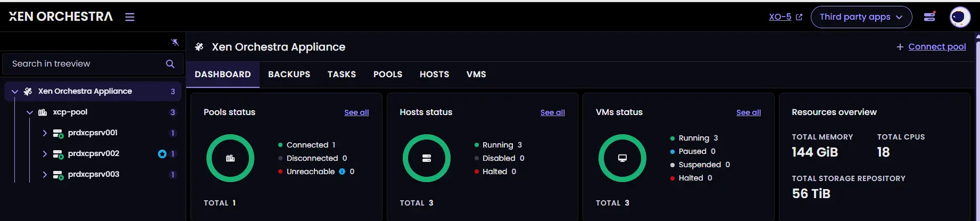Switch to the Tasks tab
980x221 pixels.
[342, 75]
